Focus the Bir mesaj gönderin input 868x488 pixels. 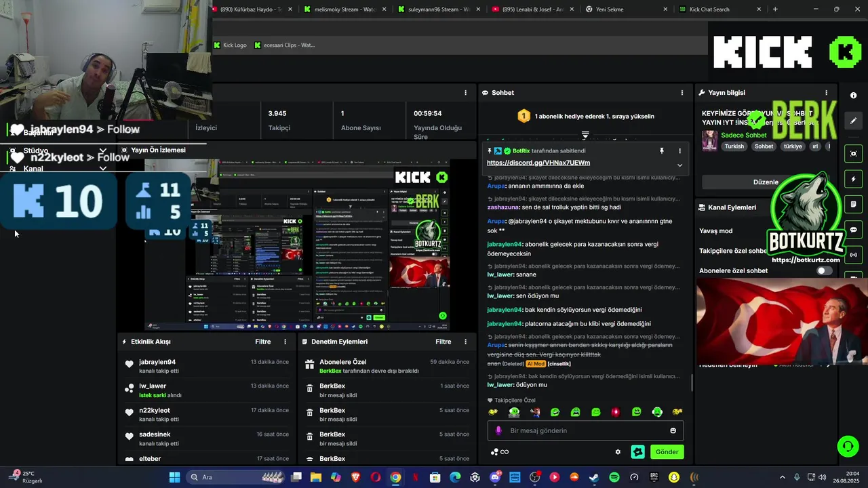pyautogui.click(x=585, y=430)
